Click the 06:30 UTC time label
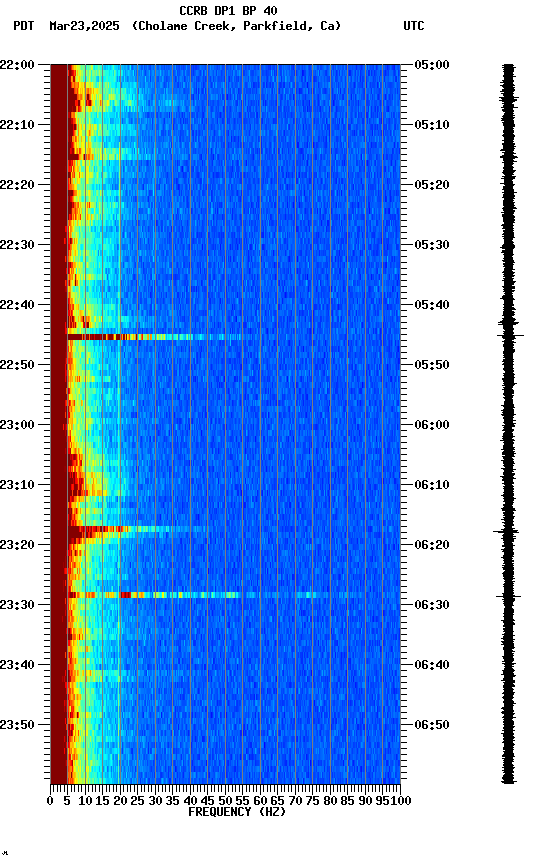552x864 pixels. click(x=432, y=606)
